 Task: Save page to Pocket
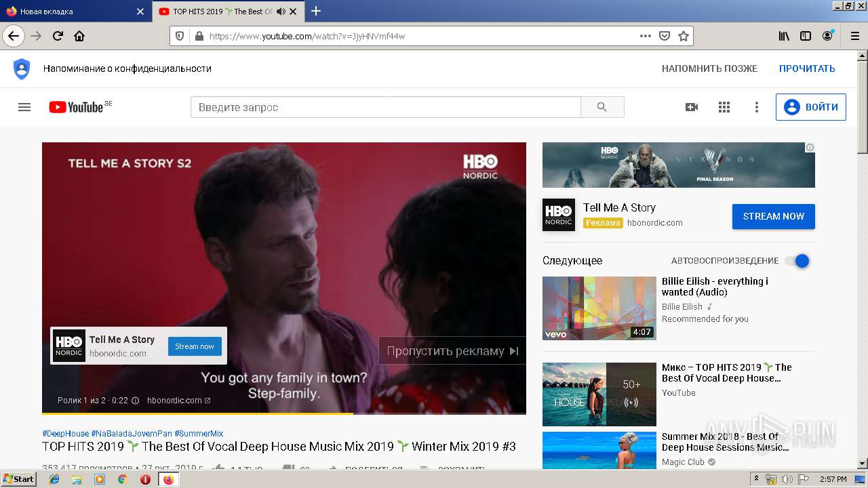[x=665, y=36]
